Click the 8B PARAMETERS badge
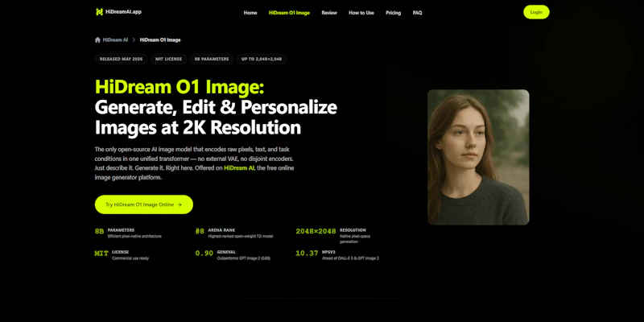The height and width of the screenshot is (322, 644). pos(212,59)
